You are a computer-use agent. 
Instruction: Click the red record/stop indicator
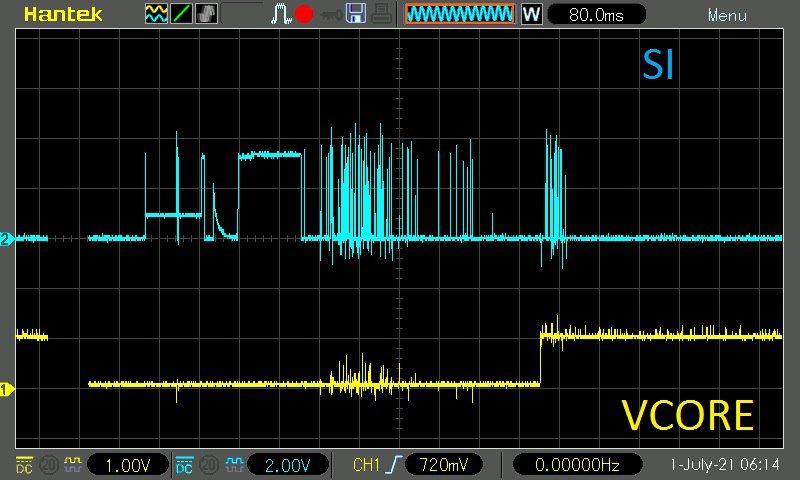point(304,14)
